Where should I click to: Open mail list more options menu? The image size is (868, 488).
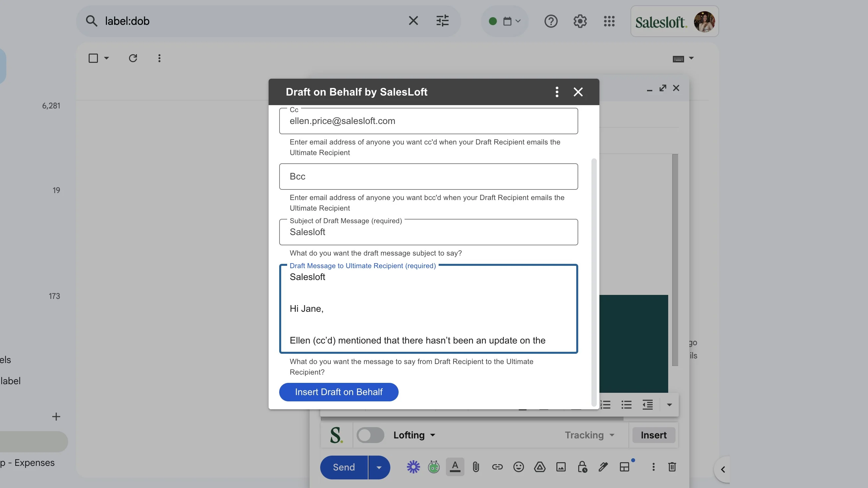click(159, 58)
